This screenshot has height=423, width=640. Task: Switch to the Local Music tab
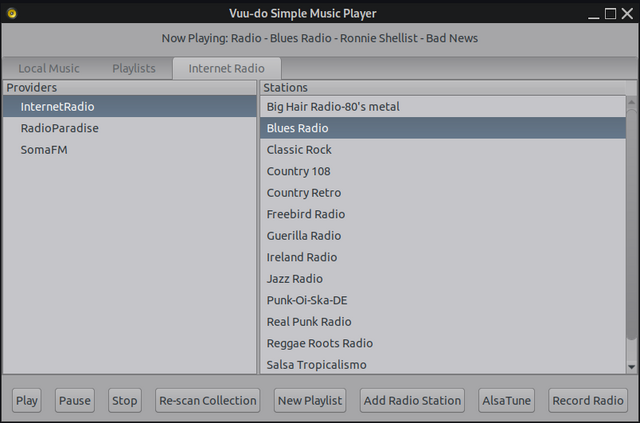click(x=49, y=69)
